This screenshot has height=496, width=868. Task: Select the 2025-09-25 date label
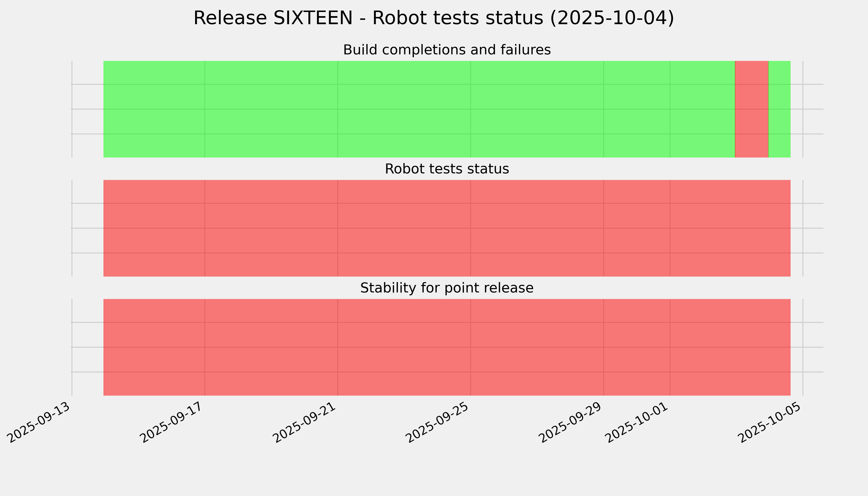point(439,422)
